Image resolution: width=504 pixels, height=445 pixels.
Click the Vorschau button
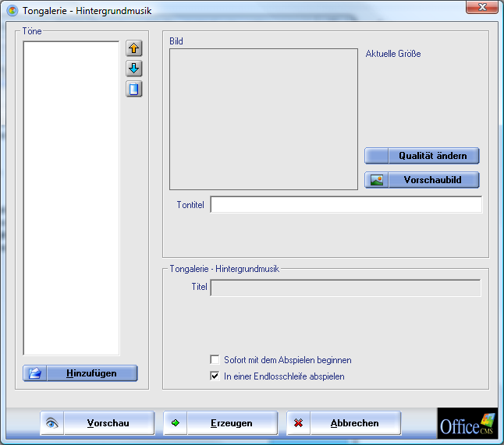point(98,423)
